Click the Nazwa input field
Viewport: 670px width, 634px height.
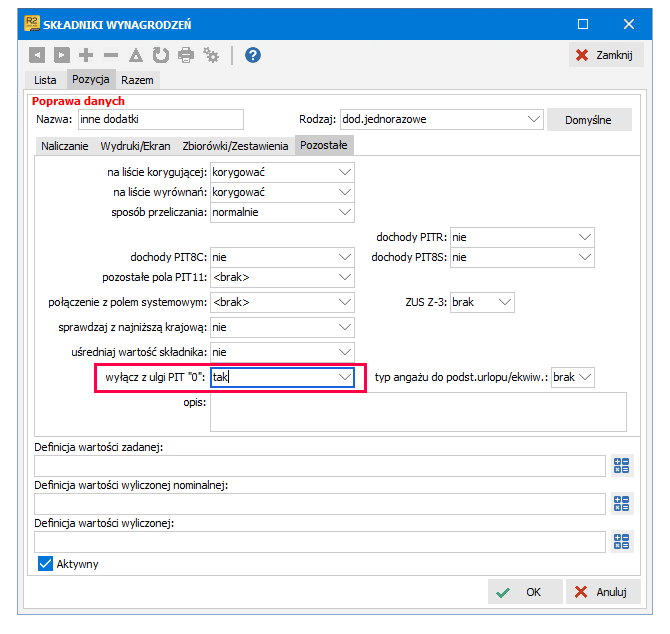[x=161, y=119]
